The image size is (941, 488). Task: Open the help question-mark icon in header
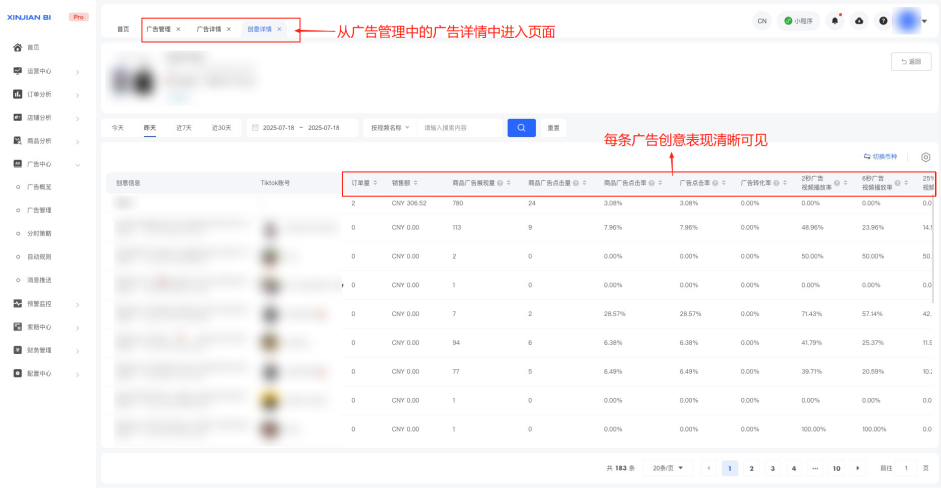pos(883,20)
